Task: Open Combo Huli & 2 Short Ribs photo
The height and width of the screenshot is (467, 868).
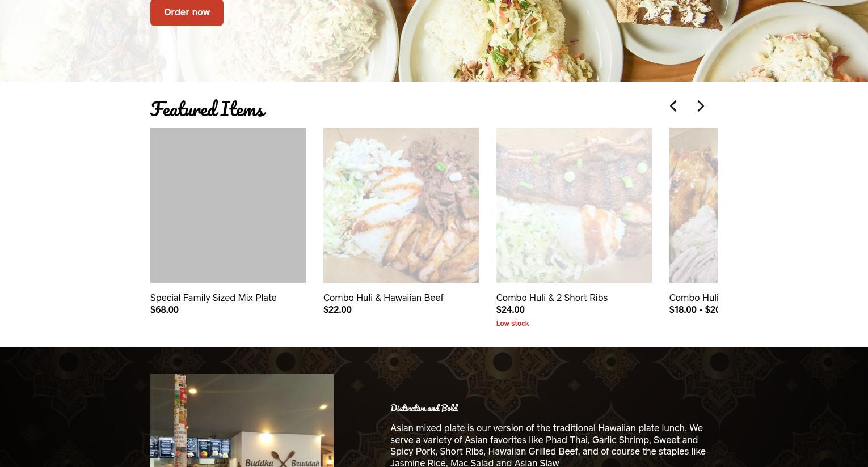Action: point(574,205)
